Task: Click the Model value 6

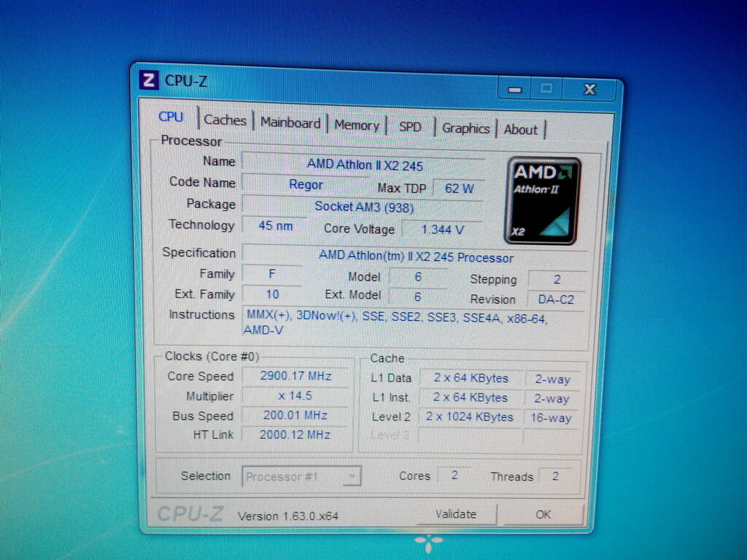Action: click(x=418, y=276)
